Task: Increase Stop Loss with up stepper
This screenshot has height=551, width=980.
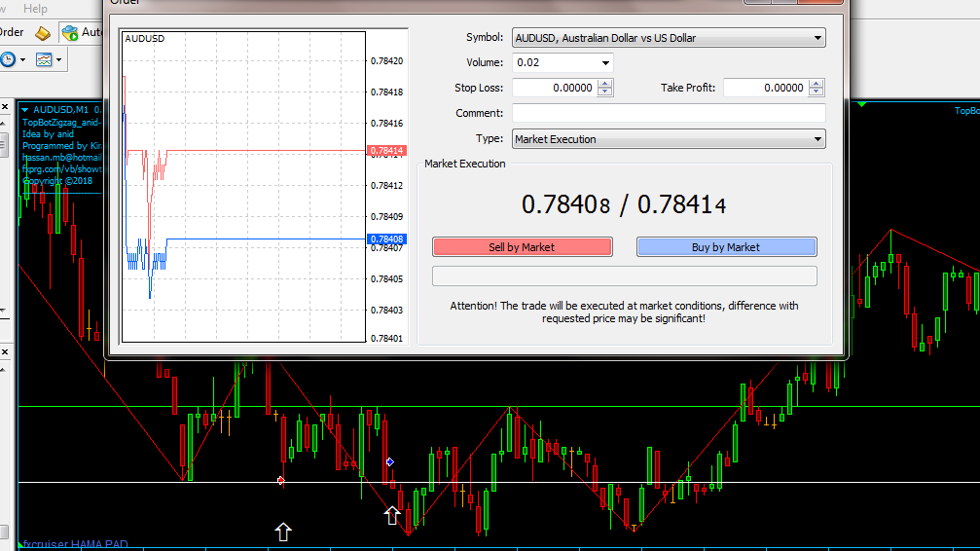Action: pos(605,84)
